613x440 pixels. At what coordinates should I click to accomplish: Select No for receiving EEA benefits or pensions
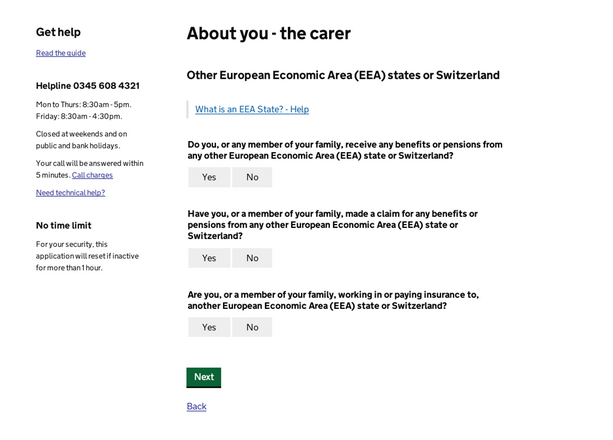[252, 177]
